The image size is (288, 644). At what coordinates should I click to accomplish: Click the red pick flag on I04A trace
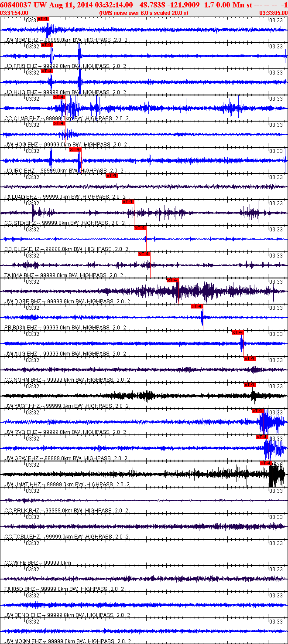point(144,254)
